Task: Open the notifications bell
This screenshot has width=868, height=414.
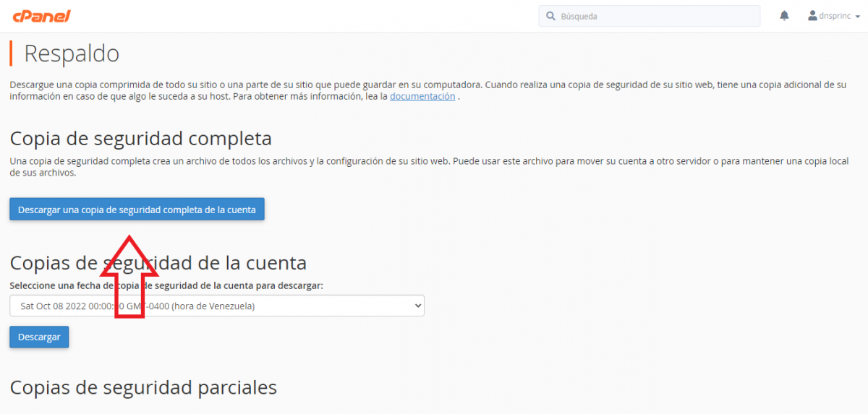Action: click(x=784, y=16)
